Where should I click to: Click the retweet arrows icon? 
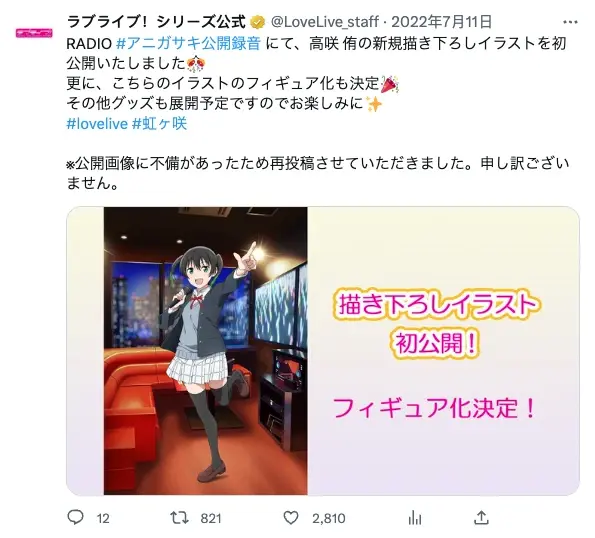coord(179,518)
